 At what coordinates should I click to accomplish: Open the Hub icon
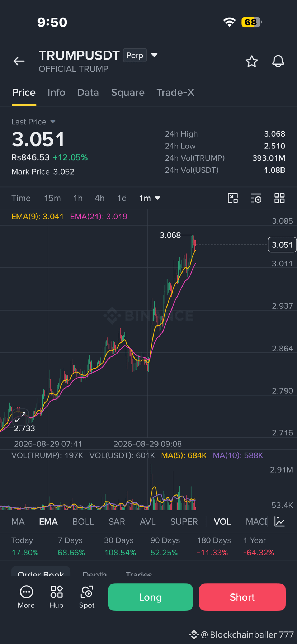tap(56, 597)
